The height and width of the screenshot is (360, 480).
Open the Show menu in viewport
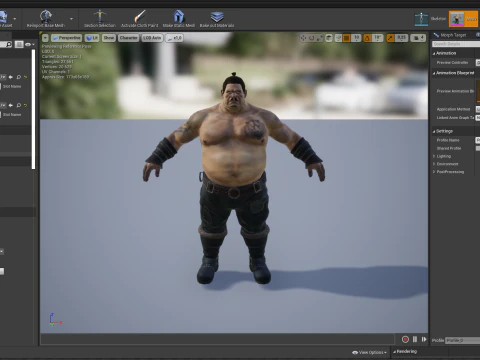click(x=109, y=38)
